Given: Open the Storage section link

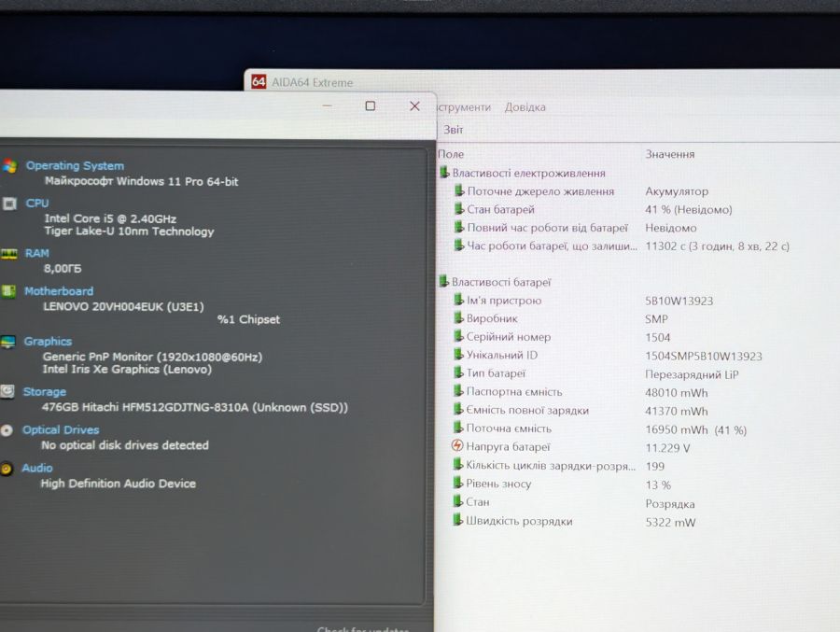Looking at the screenshot, I should pos(45,392).
